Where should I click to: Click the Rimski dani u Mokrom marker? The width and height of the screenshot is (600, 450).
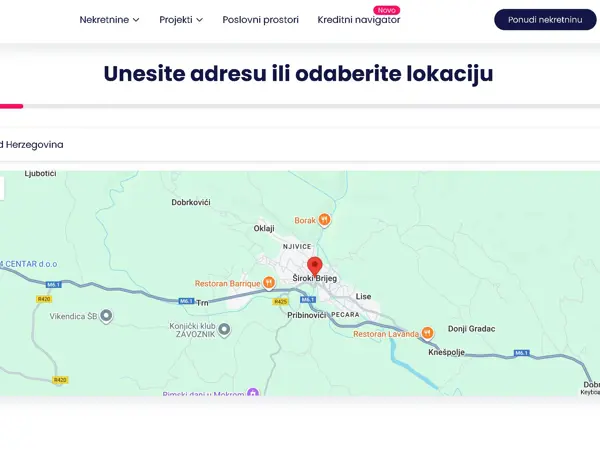click(x=253, y=392)
